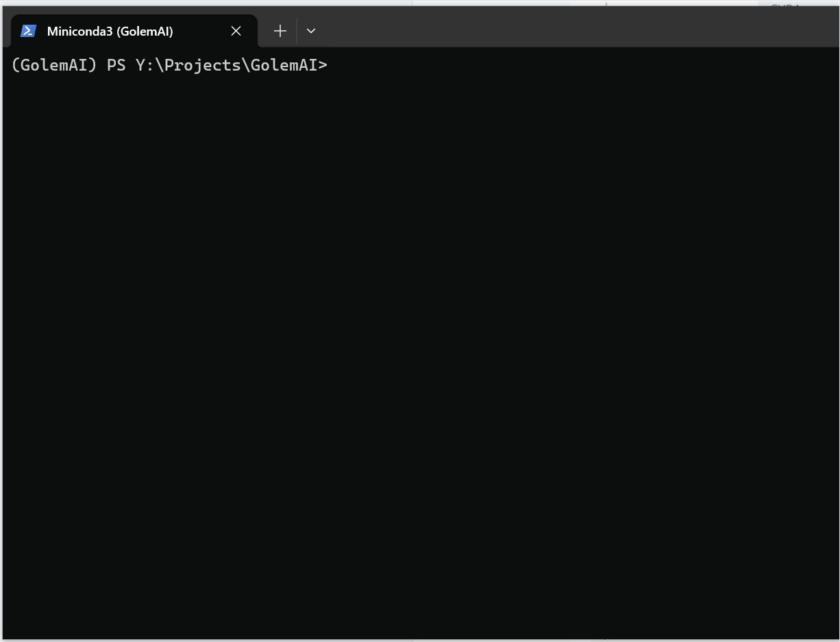Click the bottom edge of the terminal pane

click(420, 639)
